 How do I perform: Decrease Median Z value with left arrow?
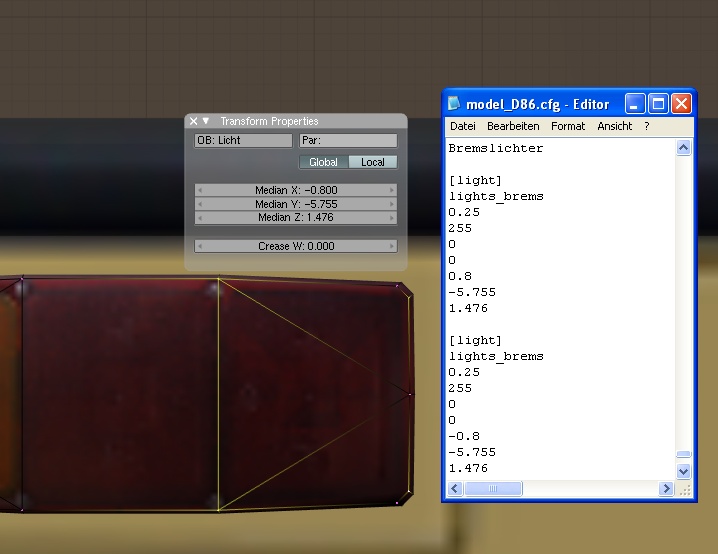(x=200, y=218)
